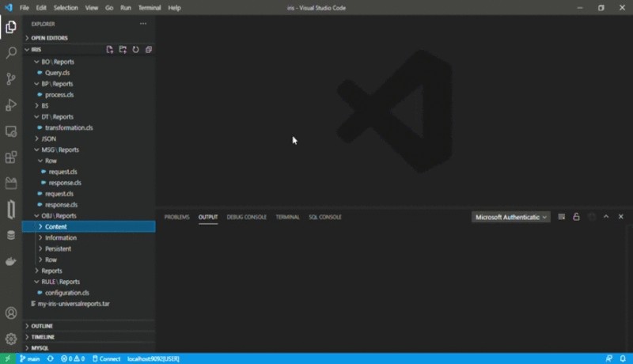
Task: Click the Refresh Explorer icon
Action: pos(135,49)
